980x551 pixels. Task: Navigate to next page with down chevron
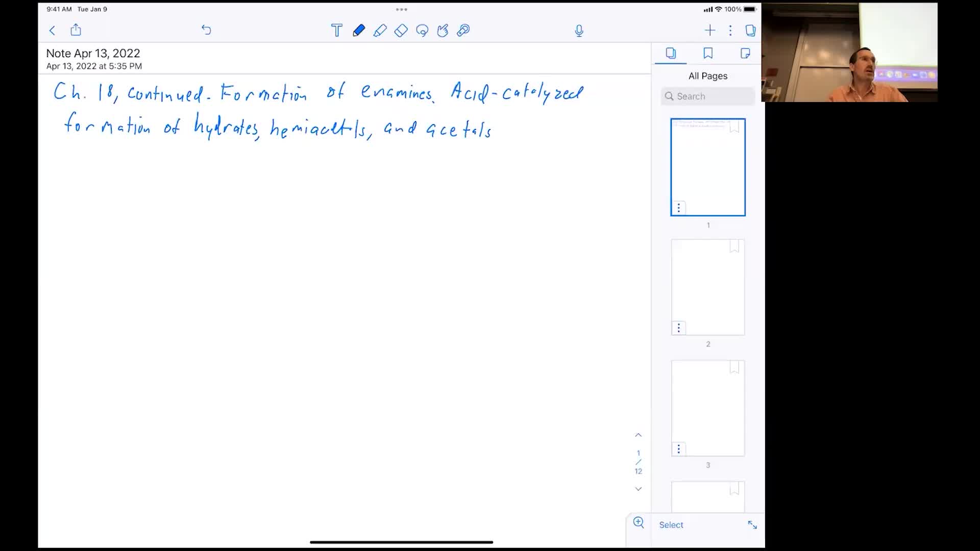(639, 488)
